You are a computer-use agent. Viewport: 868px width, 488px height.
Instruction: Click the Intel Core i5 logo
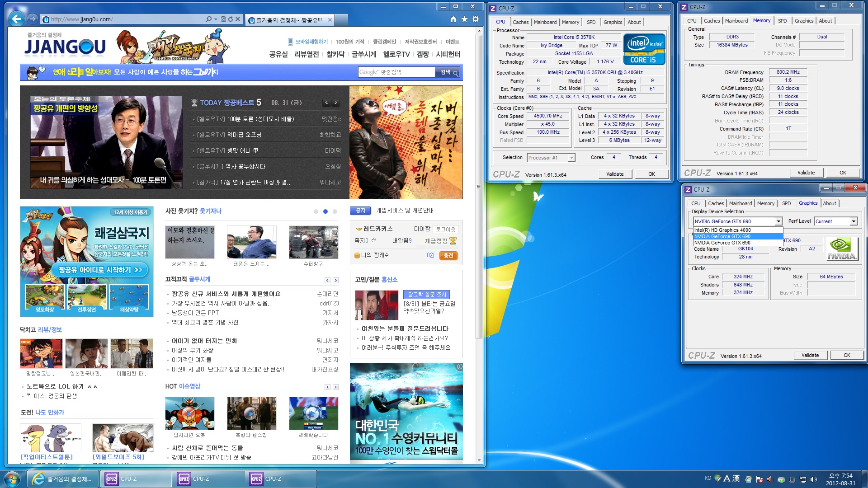tap(644, 49)
